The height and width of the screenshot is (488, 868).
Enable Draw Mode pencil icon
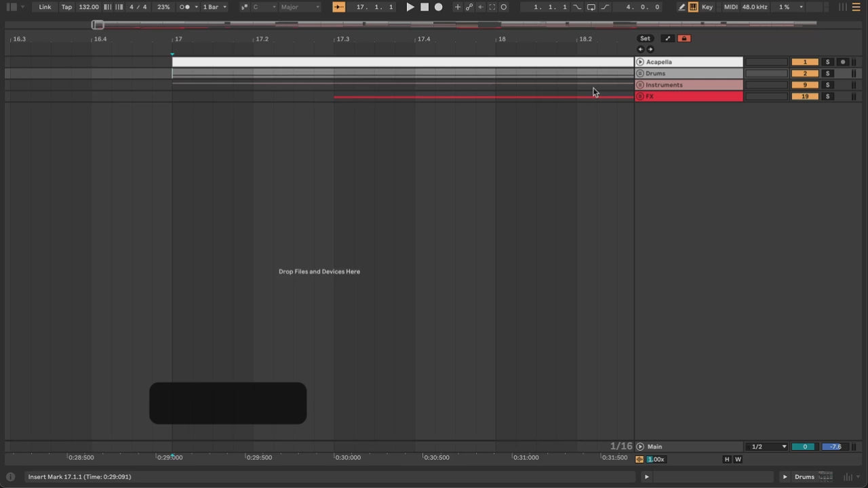pyautogui.click(x=682, y=7)
